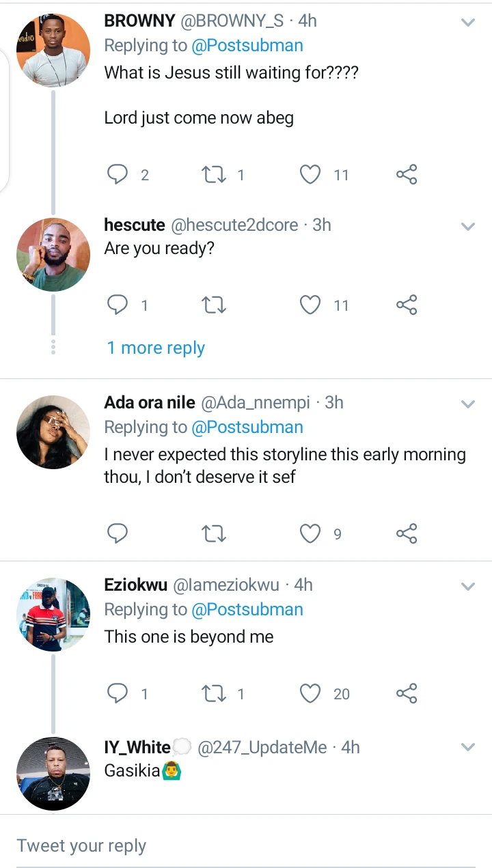
Task: Tap the "Tweet your reply" field
Action: point(246,845)
